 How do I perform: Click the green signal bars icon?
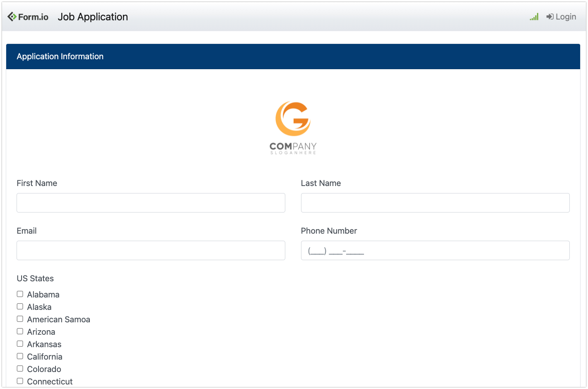coord(534,17)
